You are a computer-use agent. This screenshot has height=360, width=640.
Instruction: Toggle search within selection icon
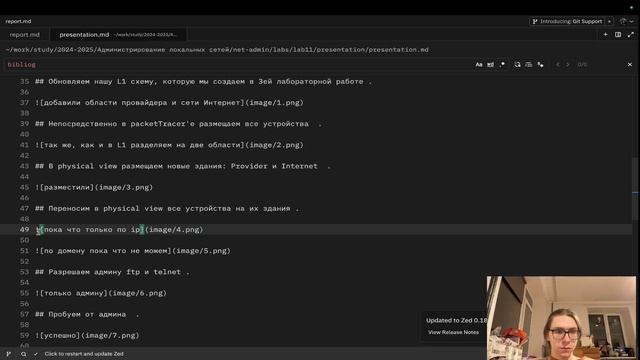pos(529,64)
